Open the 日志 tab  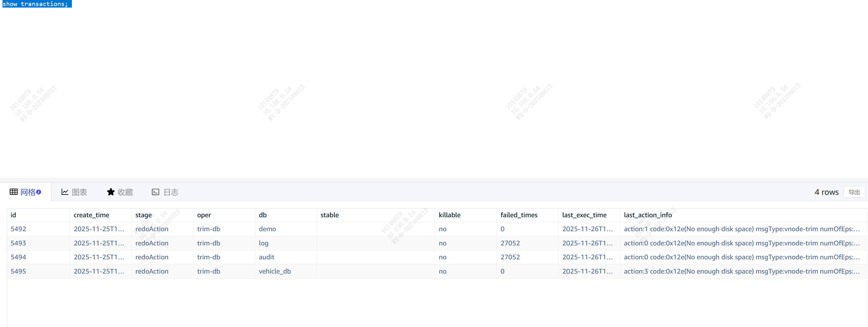tap(171, 192)
